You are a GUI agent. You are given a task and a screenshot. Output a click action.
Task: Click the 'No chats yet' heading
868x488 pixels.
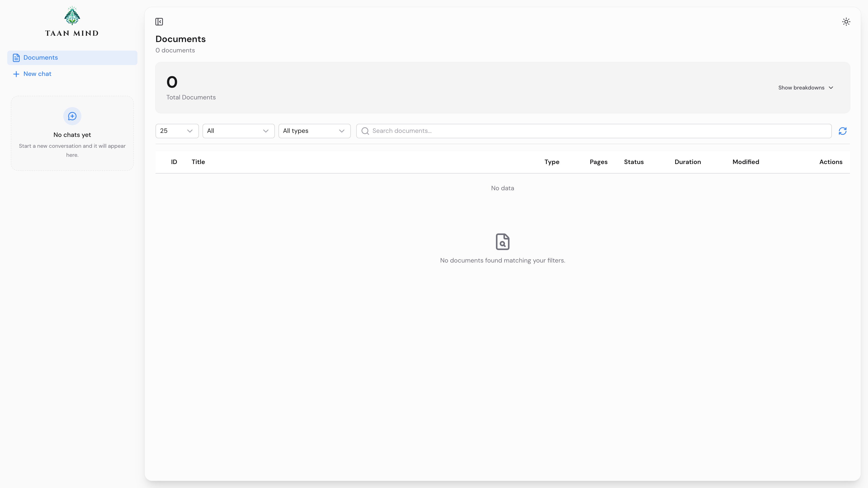(x=72, y=135)
